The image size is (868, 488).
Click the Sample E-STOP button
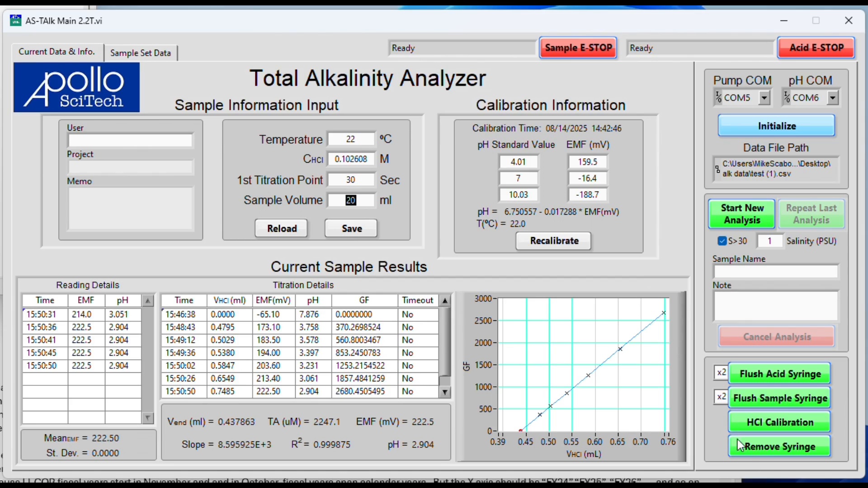click(x=578, y=47)
